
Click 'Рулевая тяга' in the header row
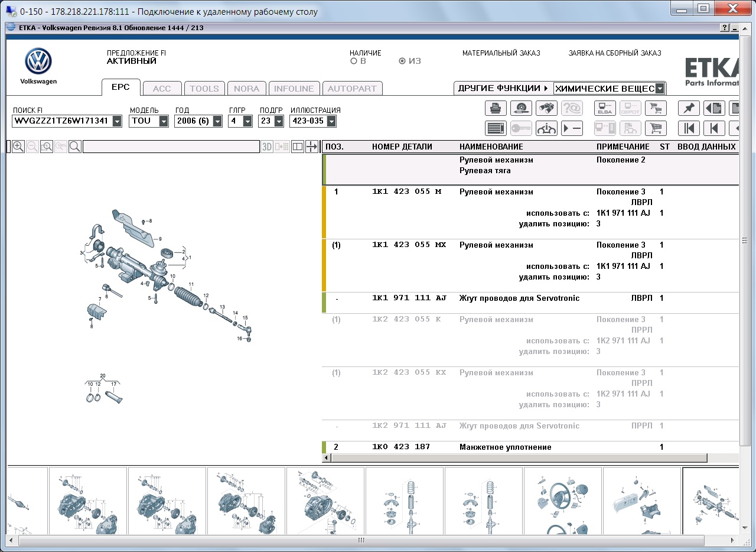(x=485, y=171)
